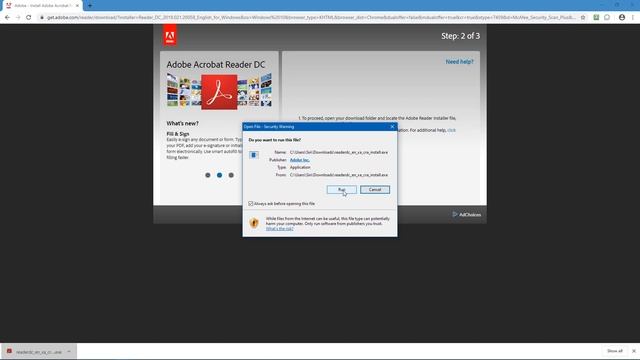Go back using the browser back arrow
The image size is (640, 360).
click(7, 18)
